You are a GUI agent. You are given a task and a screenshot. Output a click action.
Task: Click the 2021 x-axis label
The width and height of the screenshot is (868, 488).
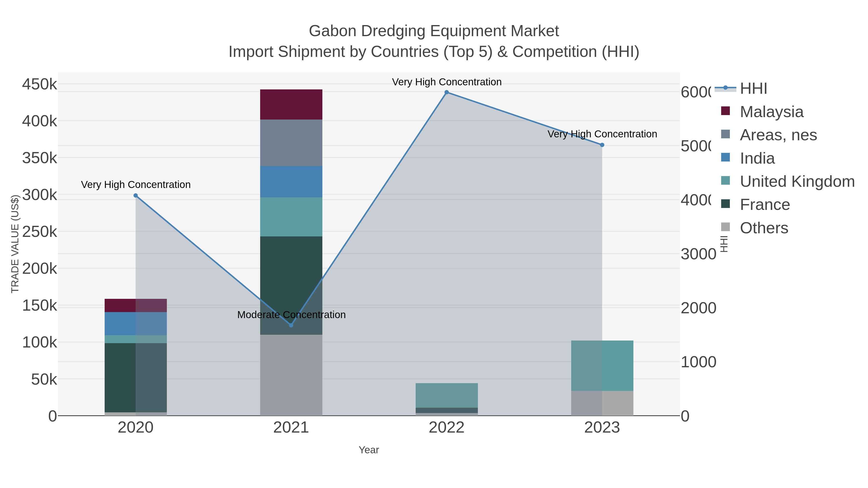[291, 428]
